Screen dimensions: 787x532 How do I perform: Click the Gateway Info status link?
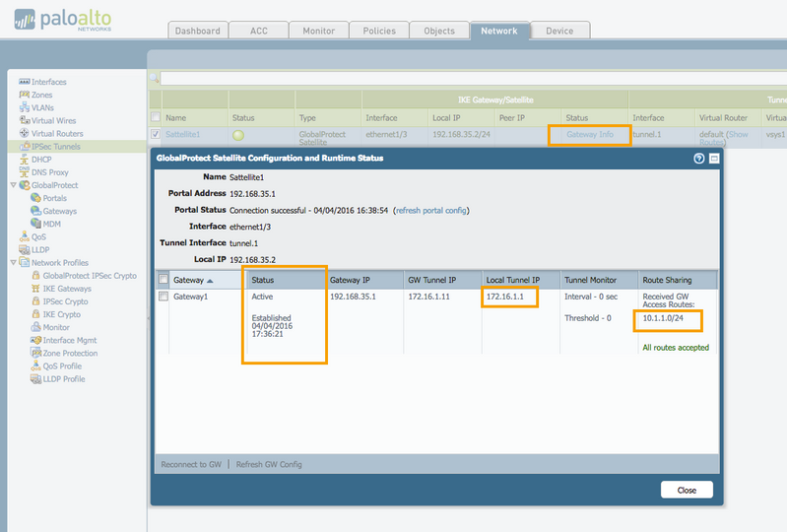(x=589, y=134)
